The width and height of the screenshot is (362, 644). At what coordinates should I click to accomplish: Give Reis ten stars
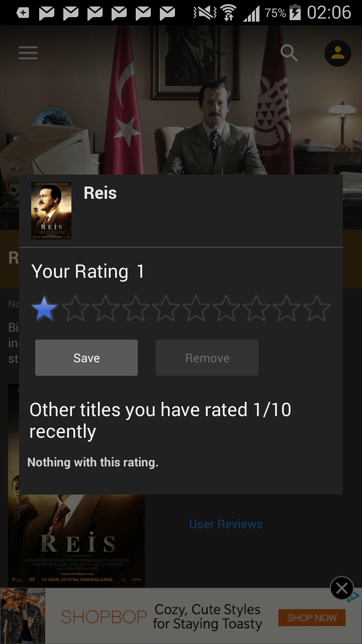[317, 308]
